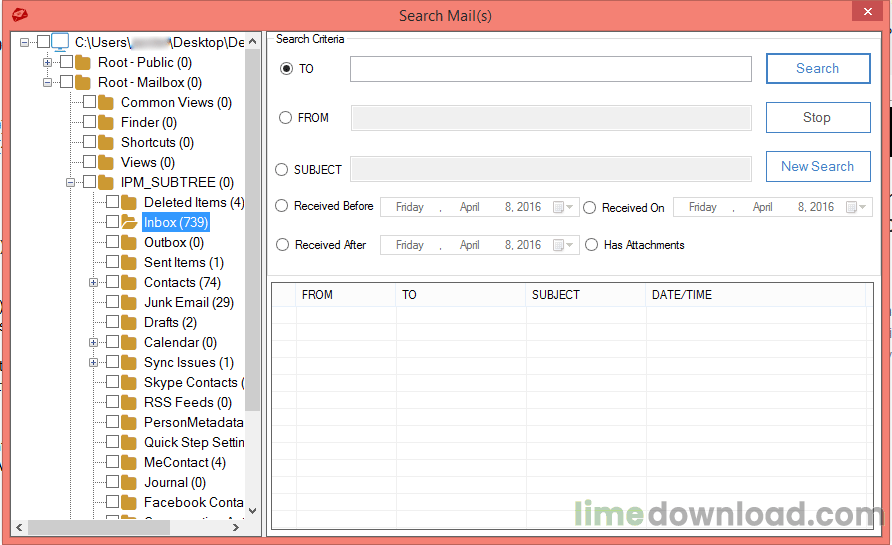Tick the Outbox folder checkbox
The width and height of the screenshot is (892, 545).
(112, 242)
